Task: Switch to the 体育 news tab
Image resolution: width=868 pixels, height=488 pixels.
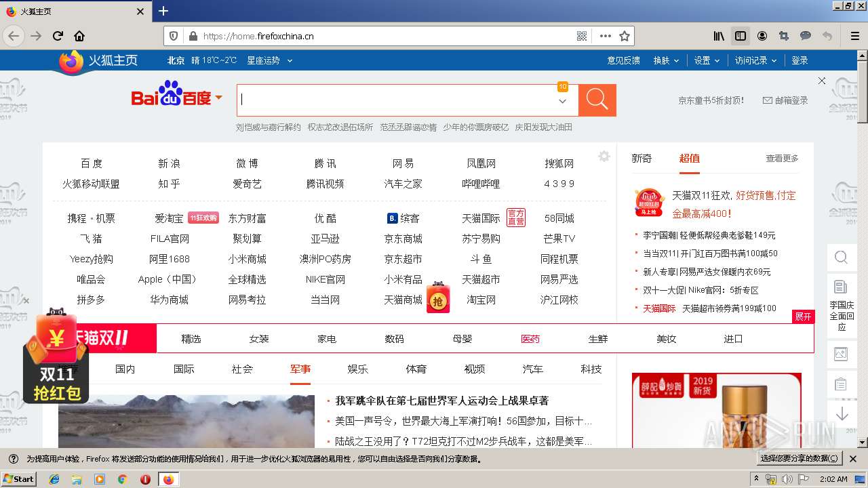Action: (x=416, y=369)
